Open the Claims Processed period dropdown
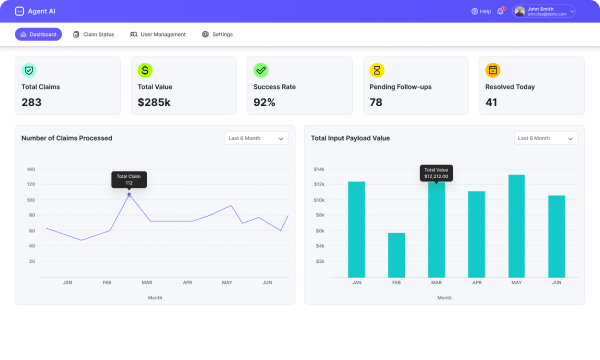Viewport: 600px width, 360px height. [256, 138]
